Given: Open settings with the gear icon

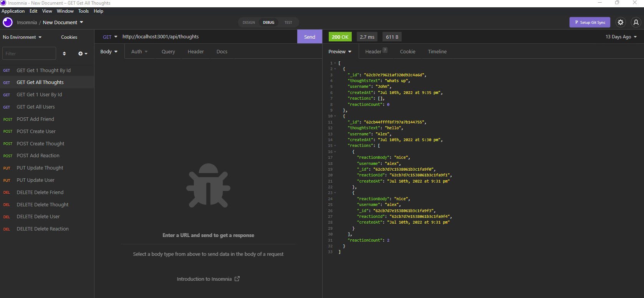Looking at the screenshot, I should (620, 22).
